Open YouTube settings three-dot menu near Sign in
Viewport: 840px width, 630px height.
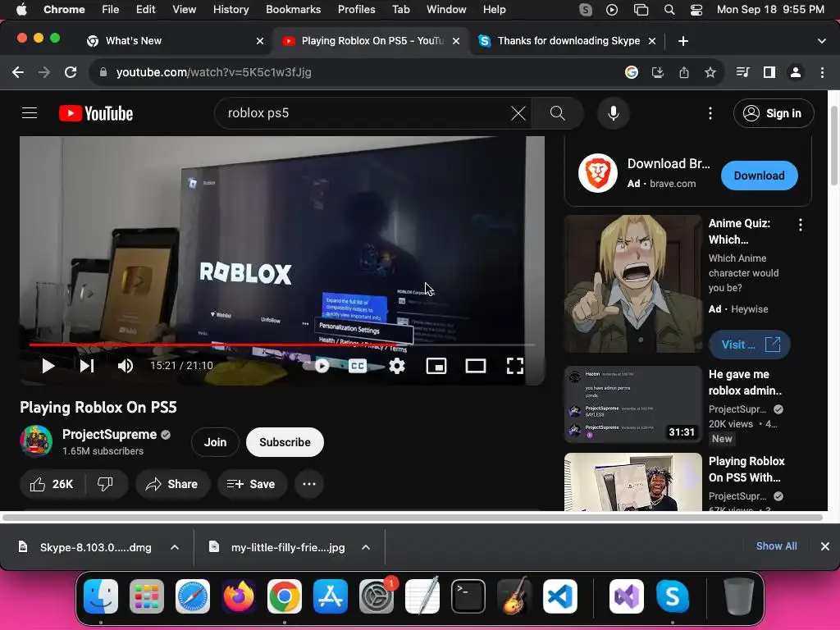tap(710, 113)
